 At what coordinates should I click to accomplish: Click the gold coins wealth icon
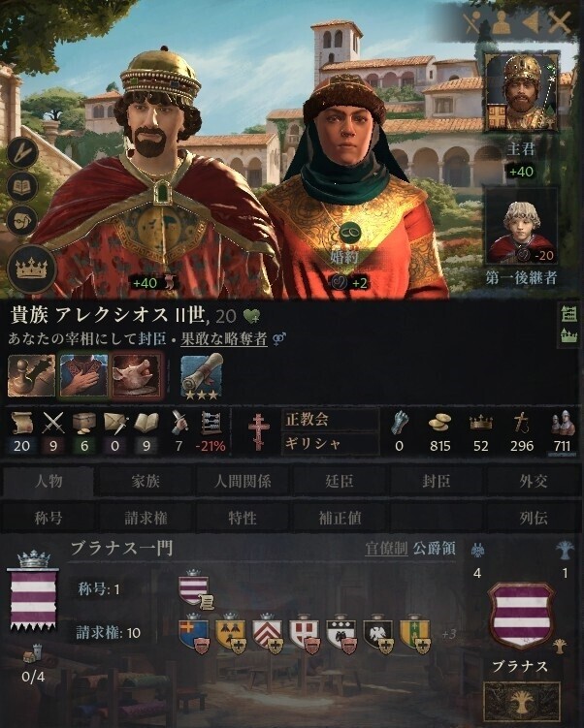[x=439, y=423]
